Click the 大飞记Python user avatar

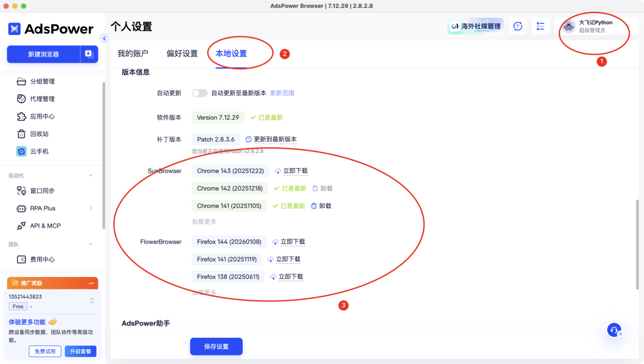569,27
